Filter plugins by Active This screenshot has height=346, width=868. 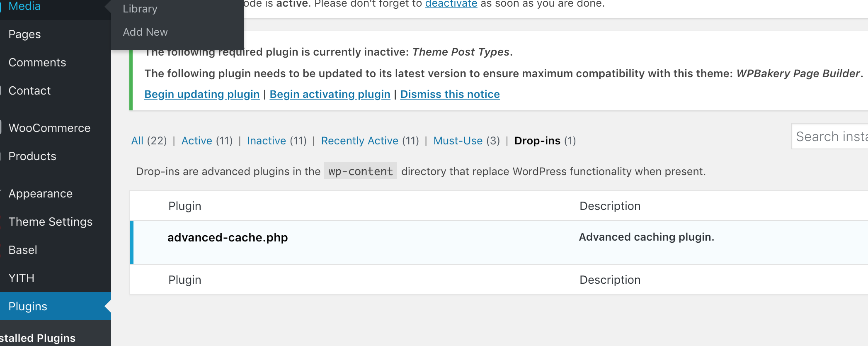197,141
